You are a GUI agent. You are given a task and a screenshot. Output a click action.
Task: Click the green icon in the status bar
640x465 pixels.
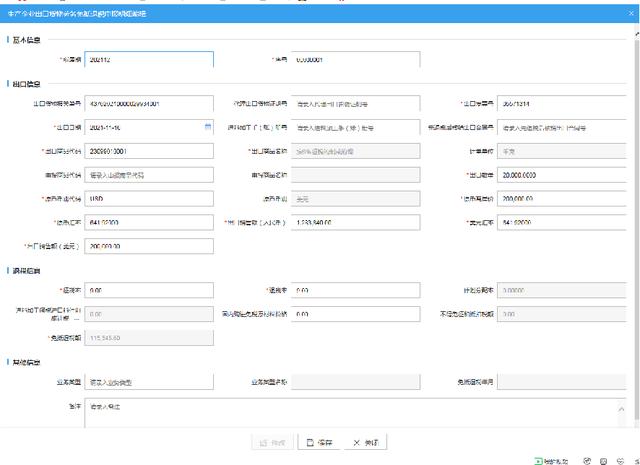[x=540, y=460]
